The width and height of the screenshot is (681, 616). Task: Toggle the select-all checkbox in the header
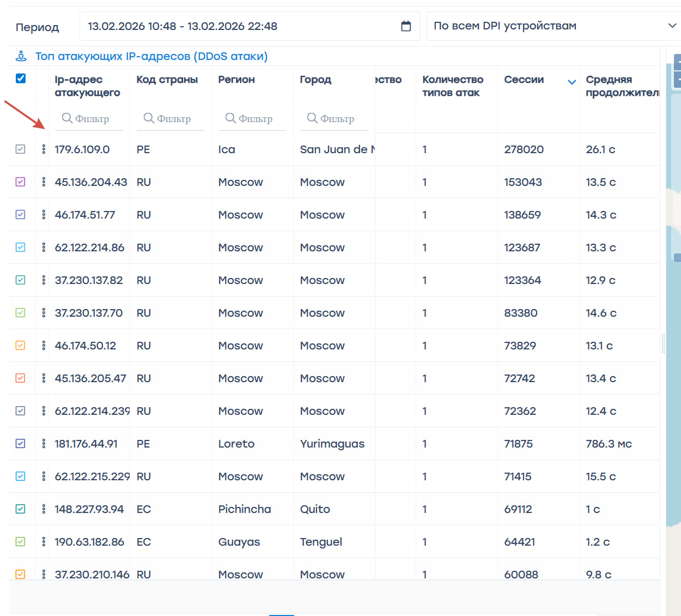21,78
